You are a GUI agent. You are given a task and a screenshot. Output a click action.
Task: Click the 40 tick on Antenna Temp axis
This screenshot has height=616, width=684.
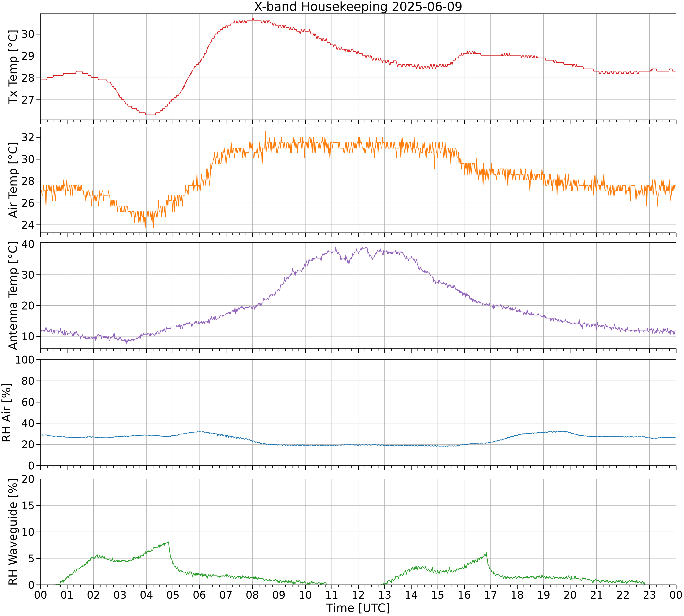(x=28, y=244)
